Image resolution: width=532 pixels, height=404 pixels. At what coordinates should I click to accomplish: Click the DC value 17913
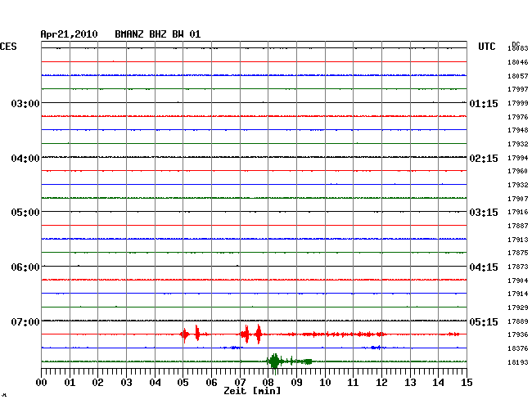(518, 240)
